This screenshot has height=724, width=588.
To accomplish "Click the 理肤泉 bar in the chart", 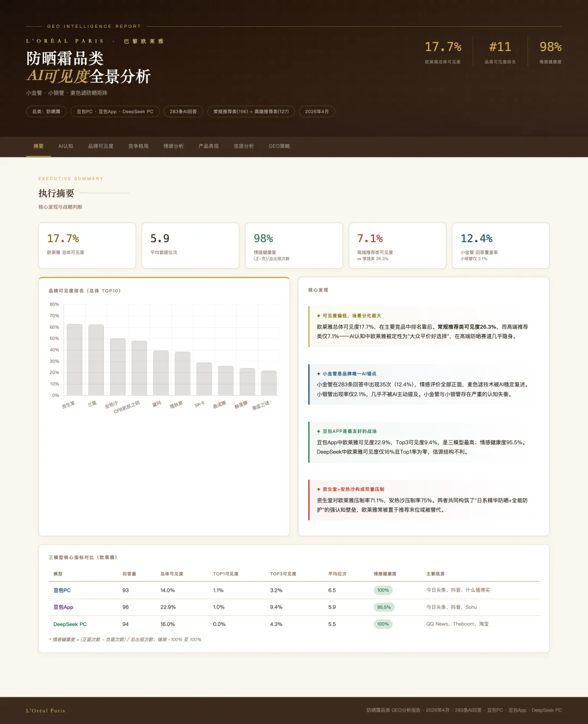I will click(x=182, y=373).
